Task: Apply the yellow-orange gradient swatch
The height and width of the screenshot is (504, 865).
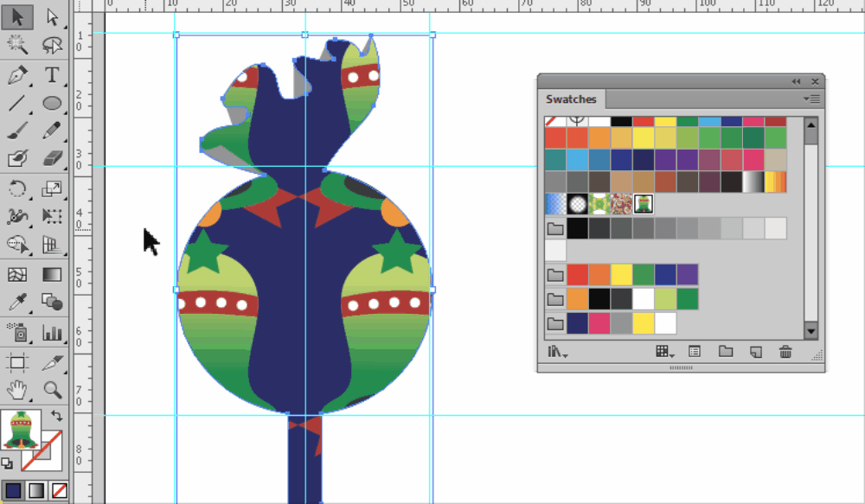Action: point(775,182)
